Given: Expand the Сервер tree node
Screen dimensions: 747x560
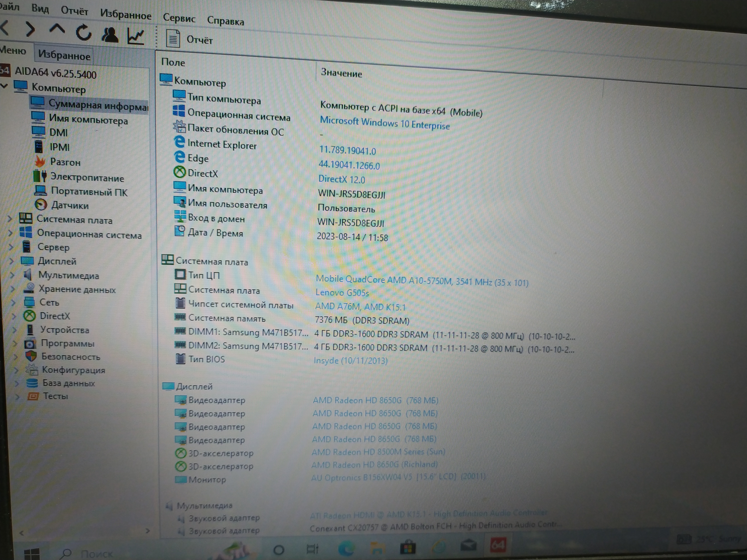Looking at the screenshot, I should click(11, 247).
